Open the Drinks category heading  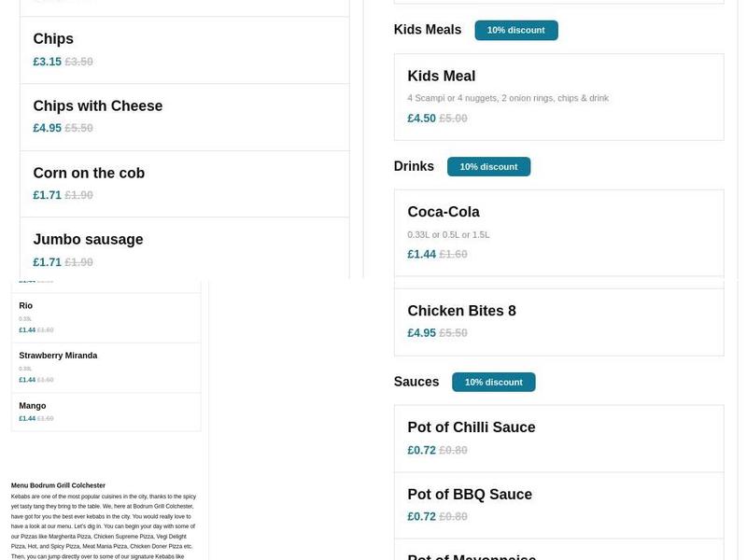413,165
